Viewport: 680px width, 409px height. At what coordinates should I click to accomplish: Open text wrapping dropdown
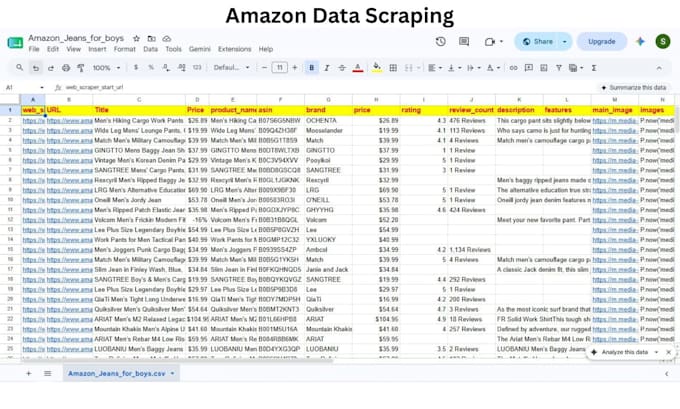click(x=474, y=68)
